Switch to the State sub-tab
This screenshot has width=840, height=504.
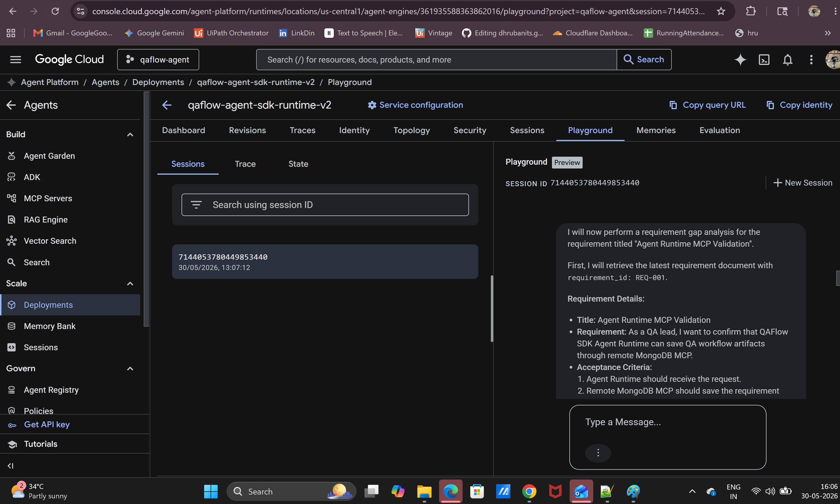[x=298, y=164]
